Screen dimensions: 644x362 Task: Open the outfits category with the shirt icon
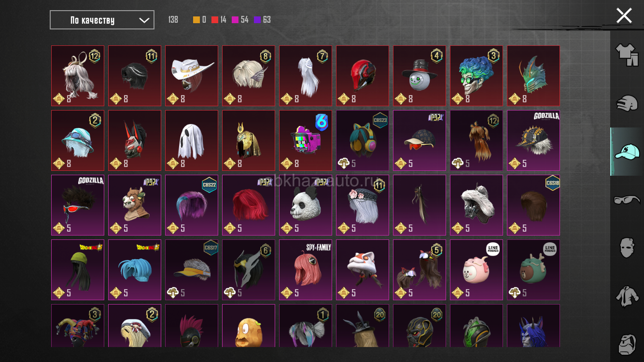(627, 55)
